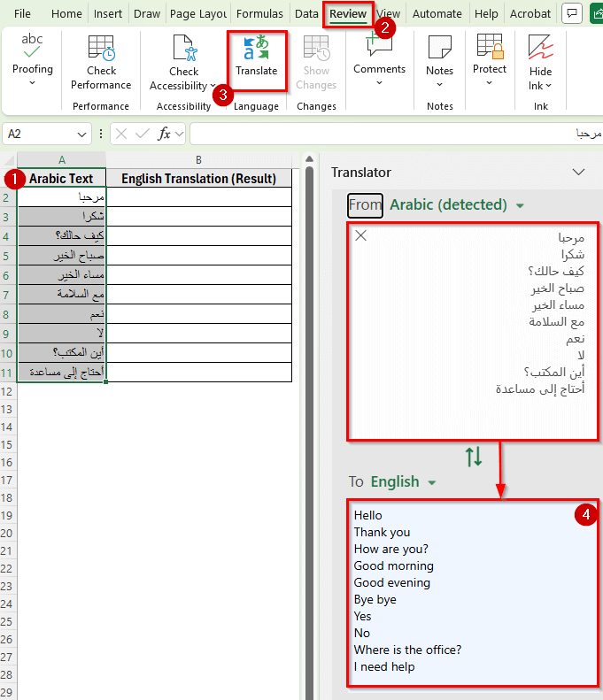Click the English translation result box
The image size is (603, 700).
[x=473, y=592]
